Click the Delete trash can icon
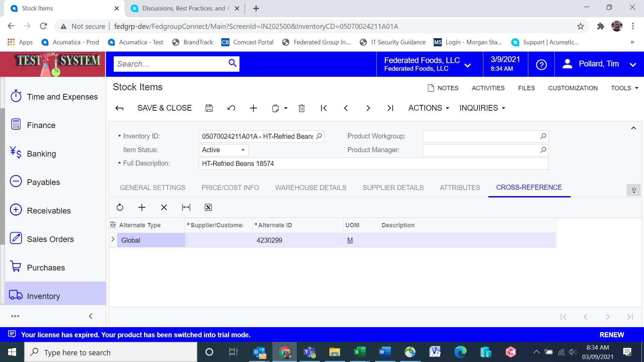This screenshot has height=362, width=644. click(302, 108)
